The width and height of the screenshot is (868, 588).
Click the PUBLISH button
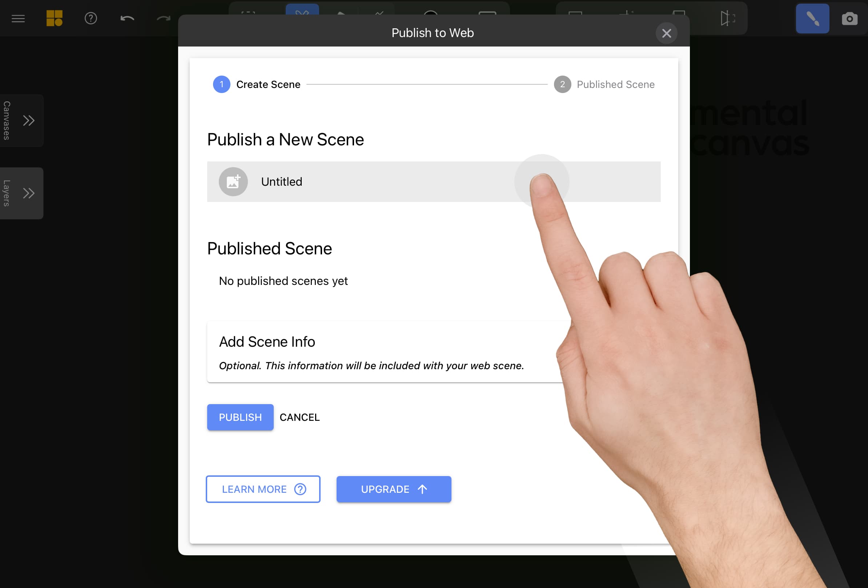[x=240, y=416]
